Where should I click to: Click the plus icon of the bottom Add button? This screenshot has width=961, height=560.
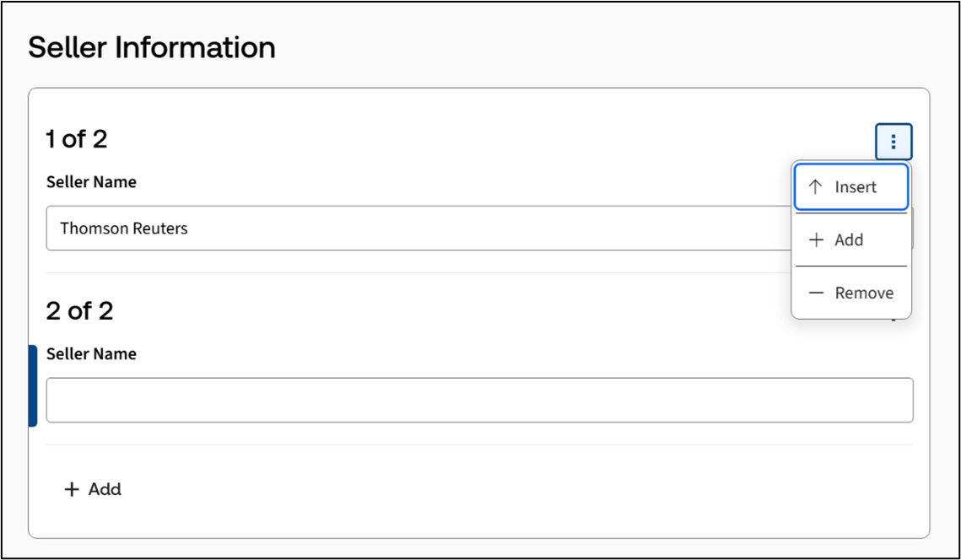[x=72, y=489]
